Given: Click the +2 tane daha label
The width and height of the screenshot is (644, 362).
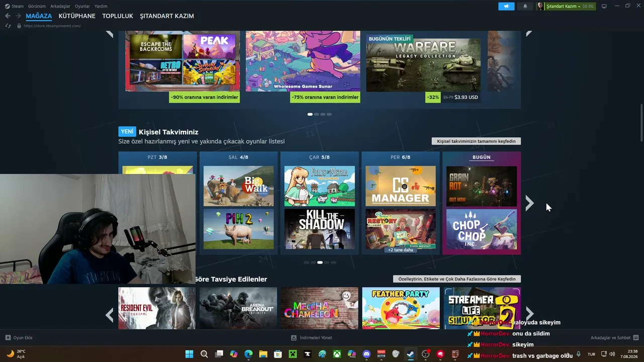Looking at the screenshot, I should tap(400, 250).
